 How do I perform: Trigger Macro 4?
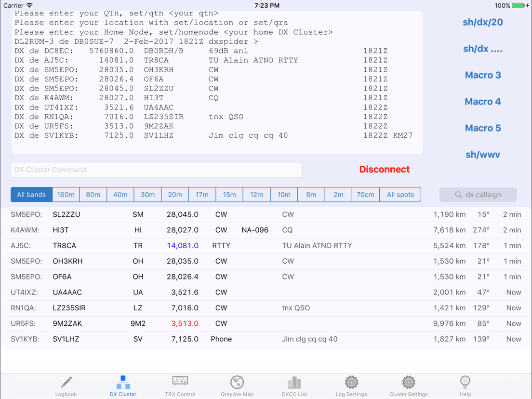[x=483, y=102]
